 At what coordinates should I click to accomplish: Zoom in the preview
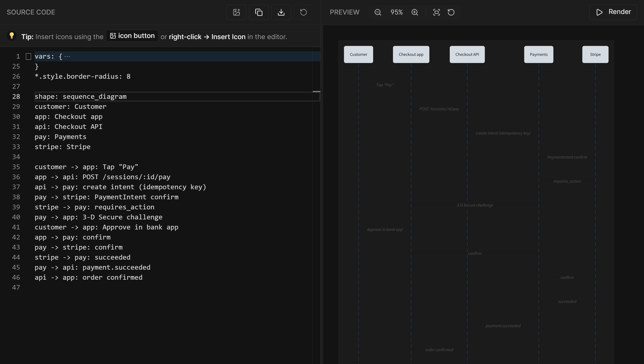click(x=415, y=12)
